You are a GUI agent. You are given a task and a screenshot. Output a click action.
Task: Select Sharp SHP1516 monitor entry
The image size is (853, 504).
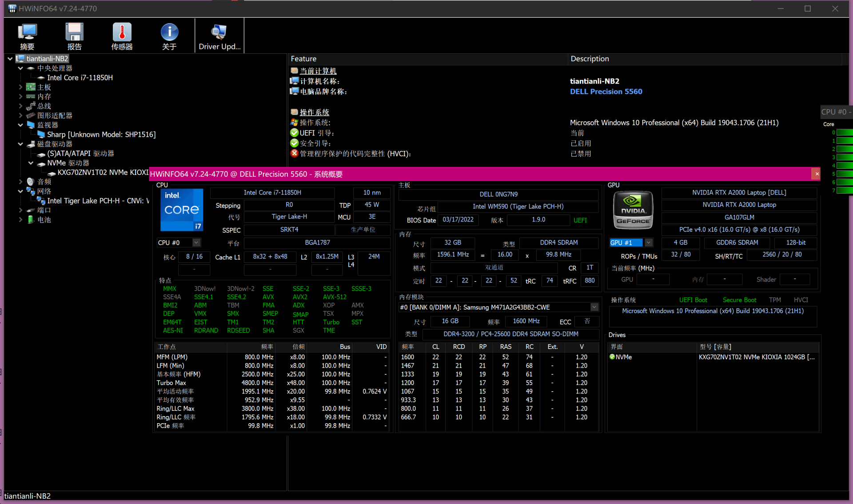101,135
